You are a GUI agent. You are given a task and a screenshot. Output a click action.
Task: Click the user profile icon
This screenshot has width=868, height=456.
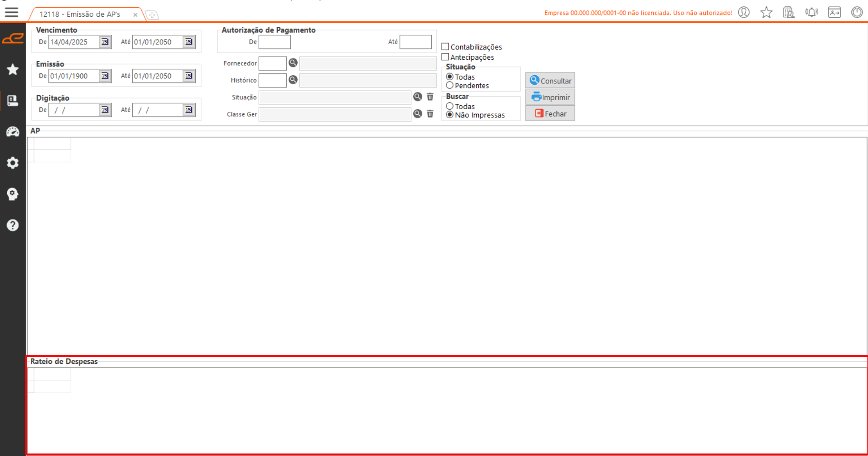click(744, 12)
